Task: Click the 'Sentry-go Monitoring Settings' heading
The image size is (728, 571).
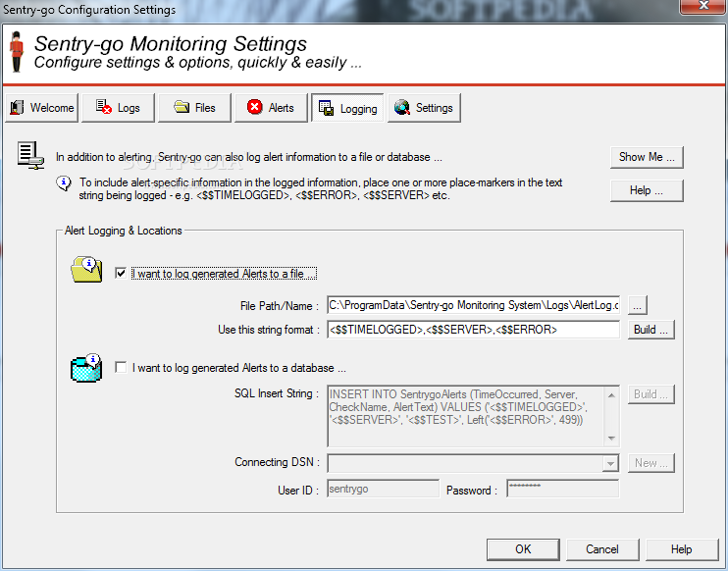Action: click(171, 44)
